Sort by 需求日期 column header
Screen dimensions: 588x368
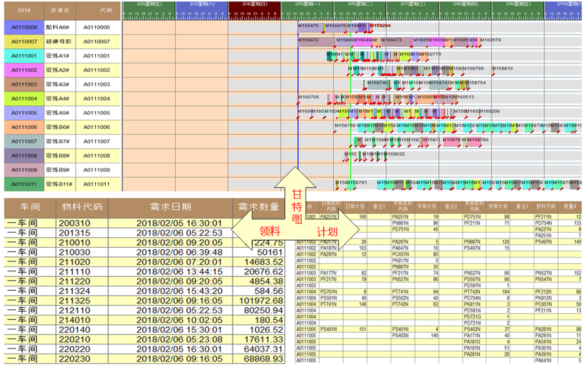coord(170,207)
